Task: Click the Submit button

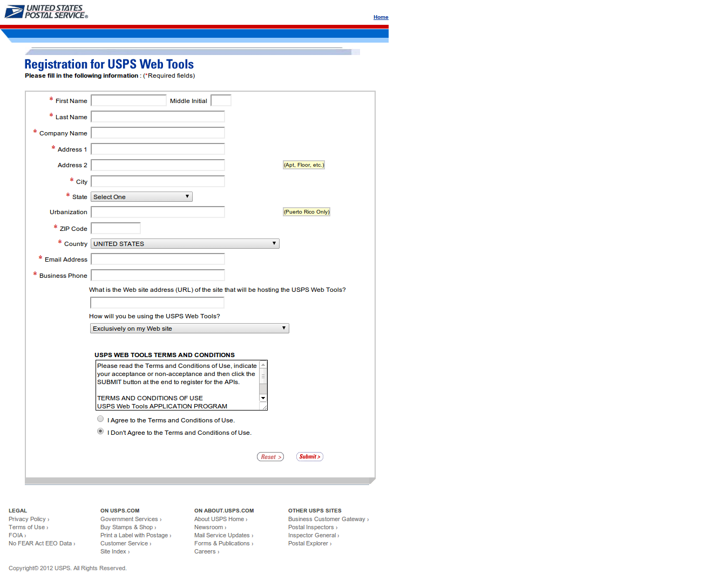Action: [310, 457]
